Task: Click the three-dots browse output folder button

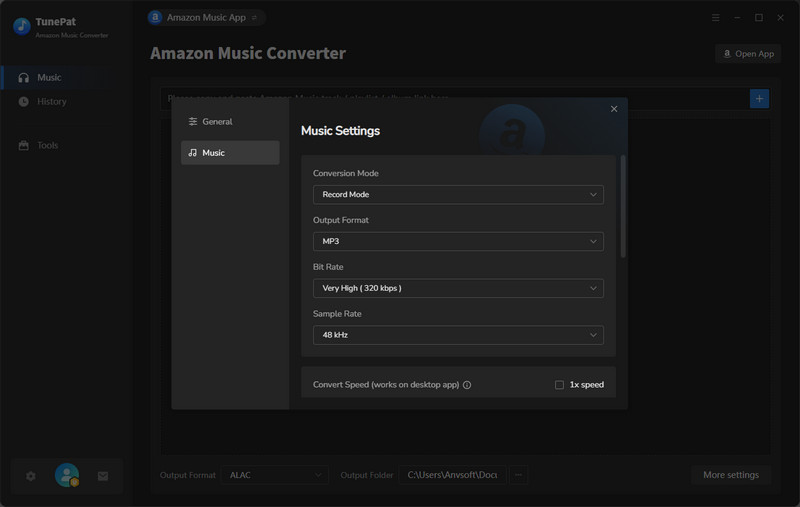Action: 518,475
